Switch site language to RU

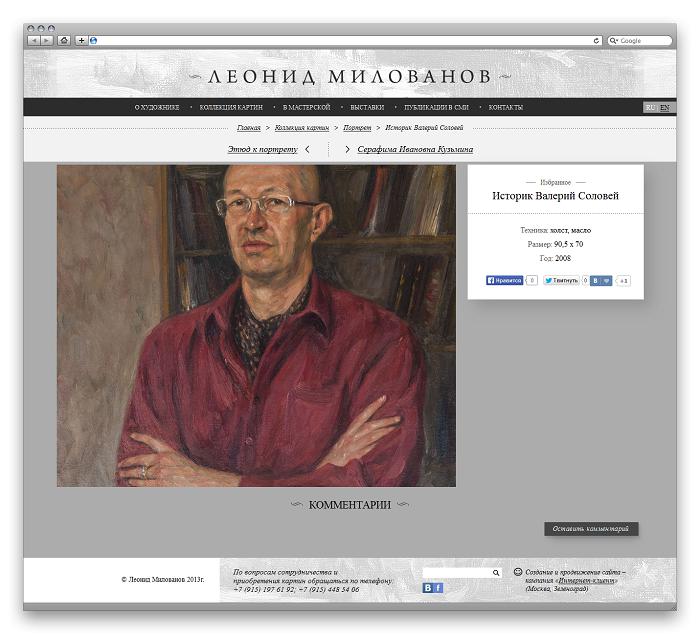(650, 108)
